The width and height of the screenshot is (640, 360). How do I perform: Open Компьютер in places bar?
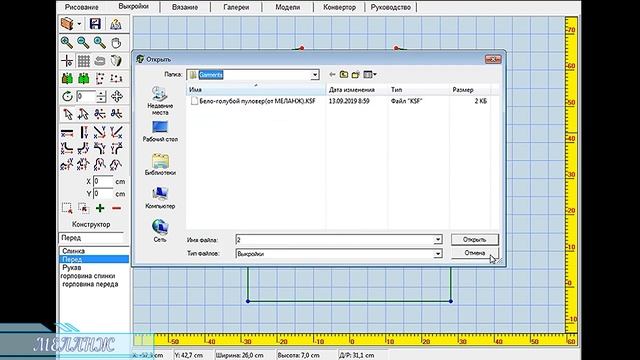[x=160, y=198]
